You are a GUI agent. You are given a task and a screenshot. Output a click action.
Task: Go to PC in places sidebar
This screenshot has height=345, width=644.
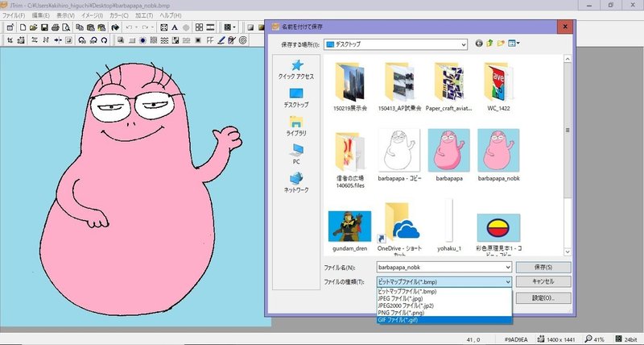pyautogui.click(x=296, y=154)
